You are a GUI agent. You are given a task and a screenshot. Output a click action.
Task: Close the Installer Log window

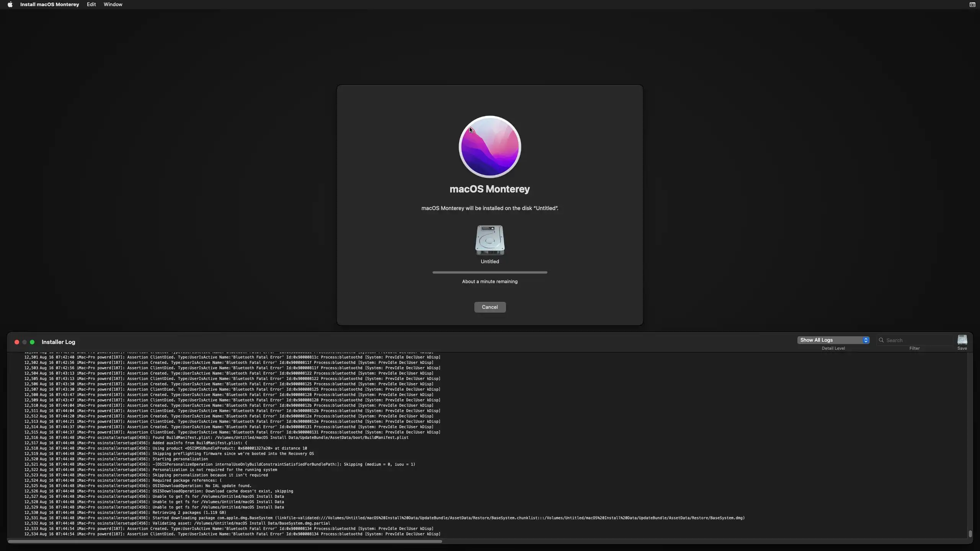tap(17, 342)
